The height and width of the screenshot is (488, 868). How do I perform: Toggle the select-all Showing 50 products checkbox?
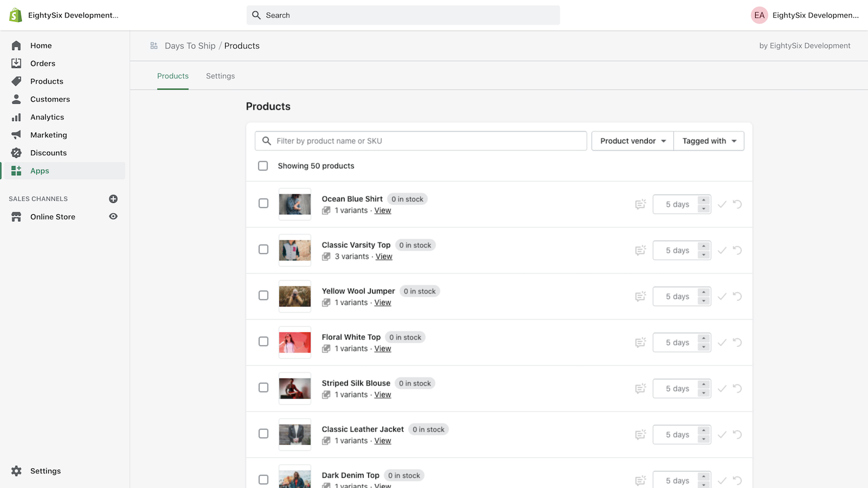pyautogui.click(x=263, y=166)
